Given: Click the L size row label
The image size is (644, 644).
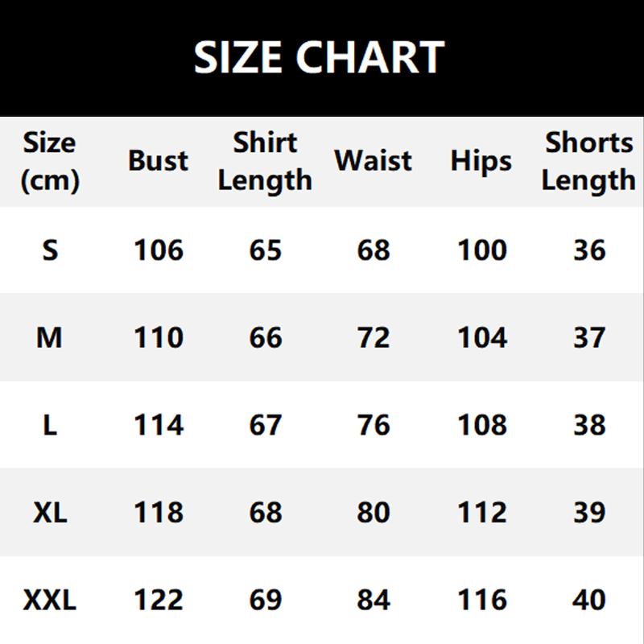Looking at the screenshot, I should [50, 425].
